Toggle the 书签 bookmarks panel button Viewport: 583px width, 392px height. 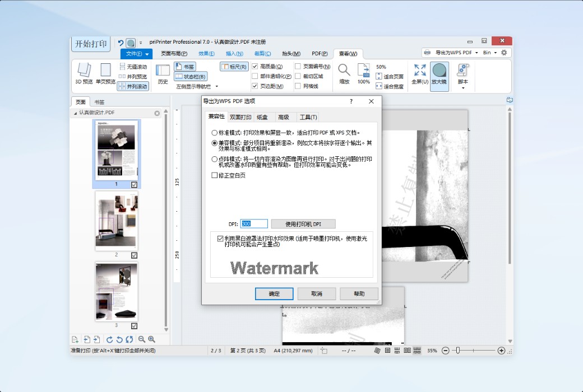point(185,67)
